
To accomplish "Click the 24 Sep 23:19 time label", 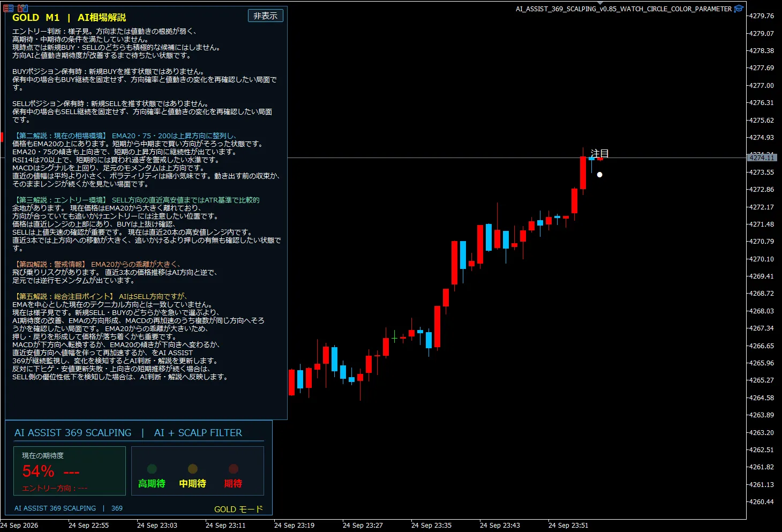I will [294, 525].
